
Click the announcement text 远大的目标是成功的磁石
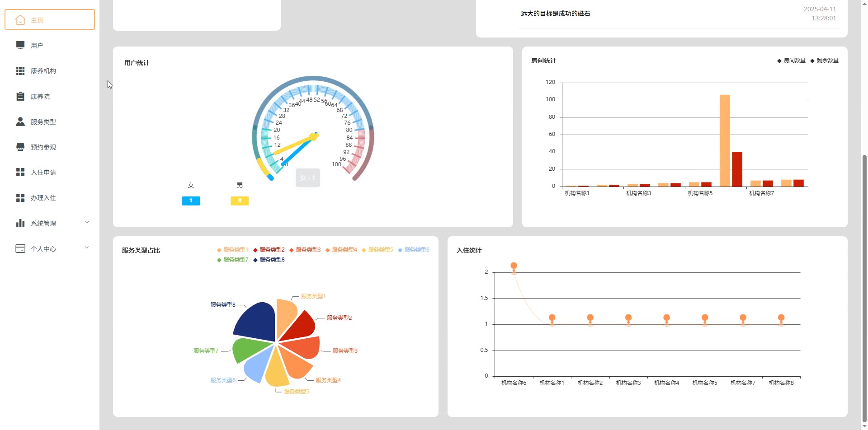555,14
